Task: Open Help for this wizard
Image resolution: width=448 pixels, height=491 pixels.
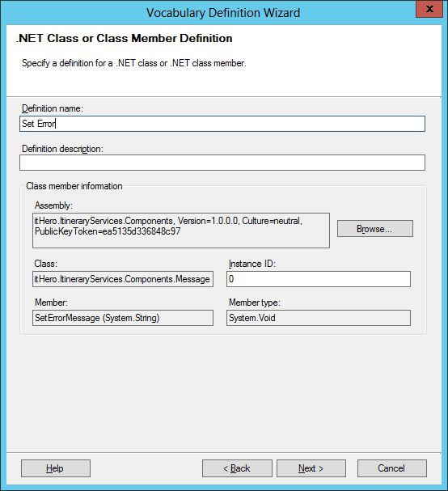Action: pyautogui.click(x=56, y=468)
